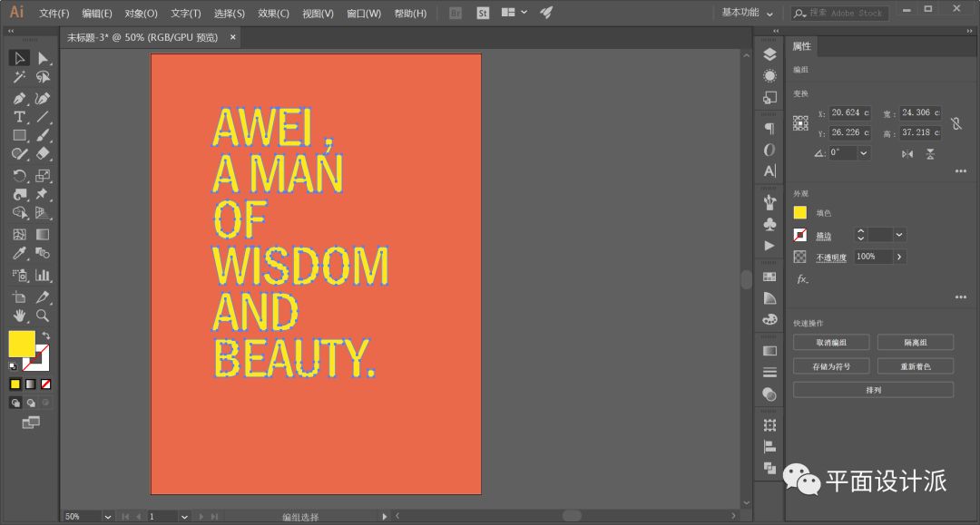Select the Eyedropper tool
This screenshot has height=525, width=980.
[19, 254]
